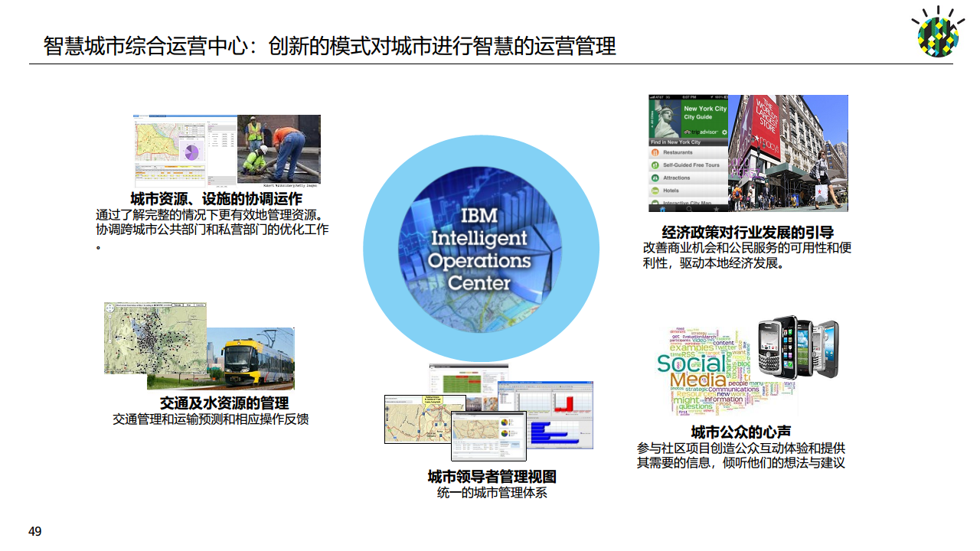Select the road workers photo

(x=279, y=148)
